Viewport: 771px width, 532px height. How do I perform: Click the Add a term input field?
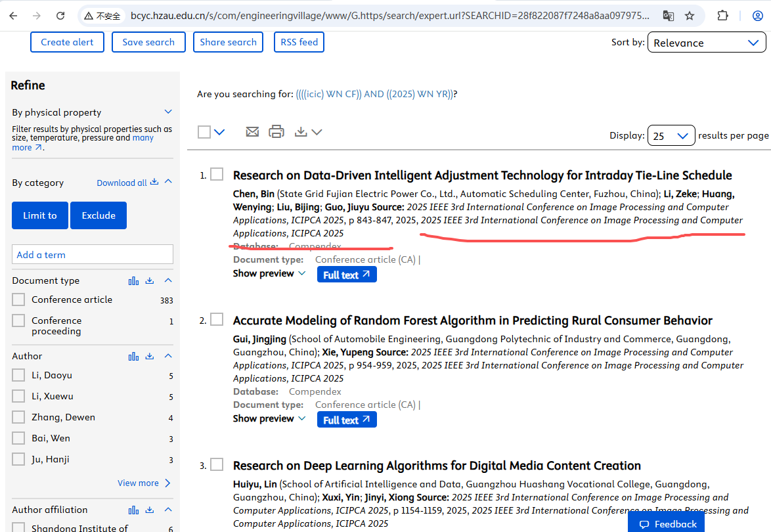click(x=93, y=255)
